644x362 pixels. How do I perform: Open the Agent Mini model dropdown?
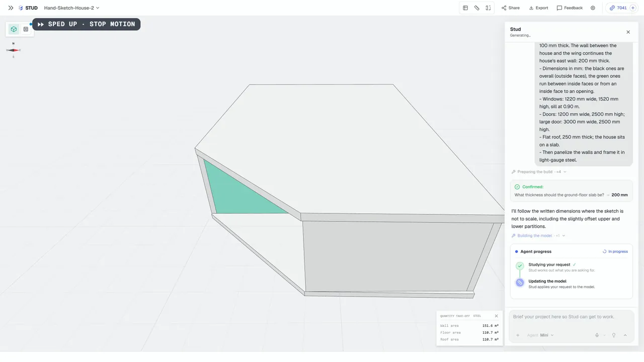coord(540,335)
